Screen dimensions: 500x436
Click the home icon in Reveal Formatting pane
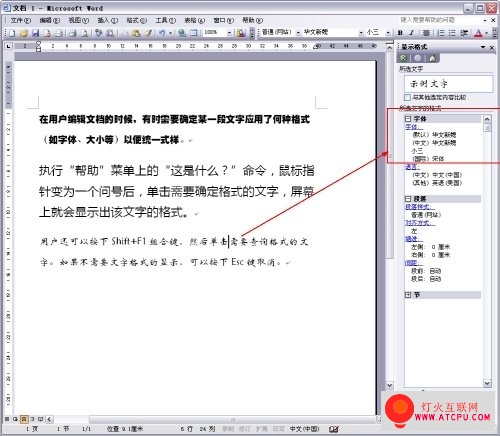point(432,58)
